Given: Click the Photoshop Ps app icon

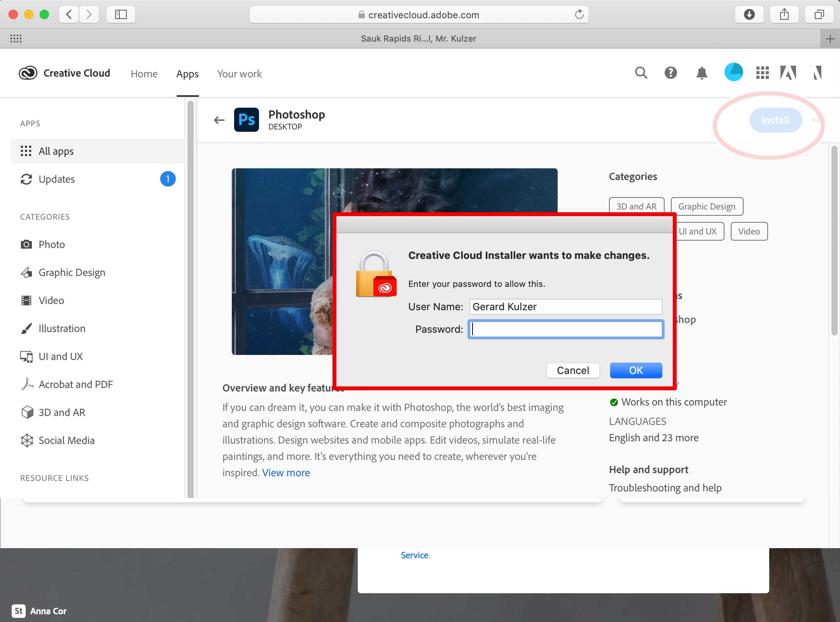Looking at the screenshot, I should pos(247,120).
